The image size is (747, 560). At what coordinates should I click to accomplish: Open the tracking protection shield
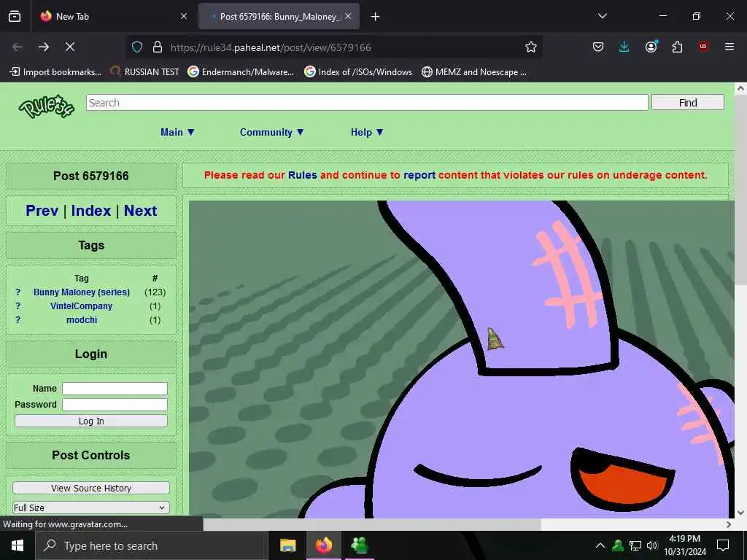pos(137,47)
